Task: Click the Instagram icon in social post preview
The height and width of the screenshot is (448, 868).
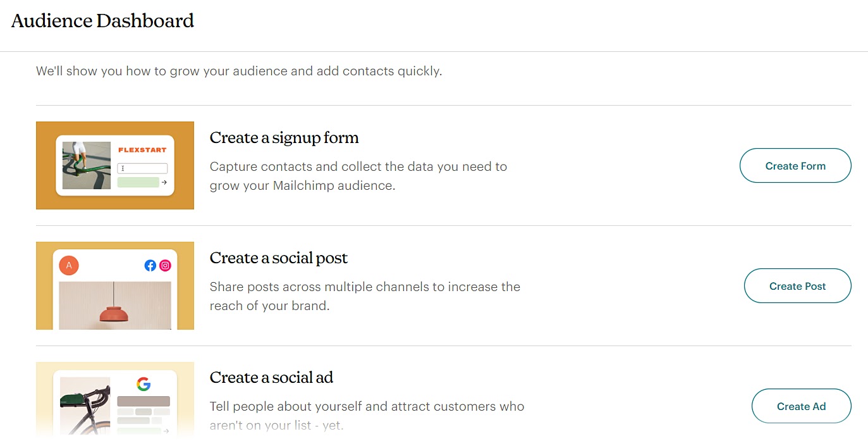Action: tap(165, 265)
